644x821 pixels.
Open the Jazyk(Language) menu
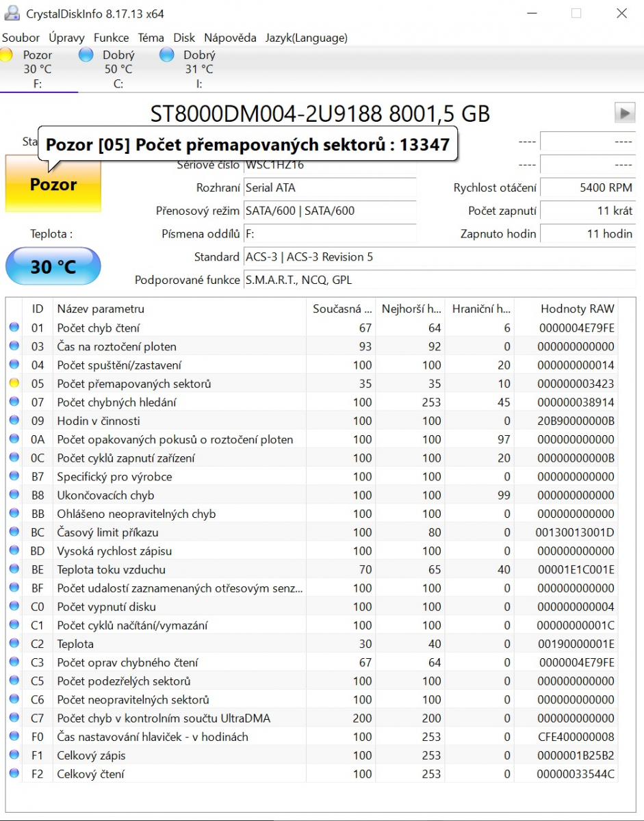pyautogui.click(x=307, y=38)
